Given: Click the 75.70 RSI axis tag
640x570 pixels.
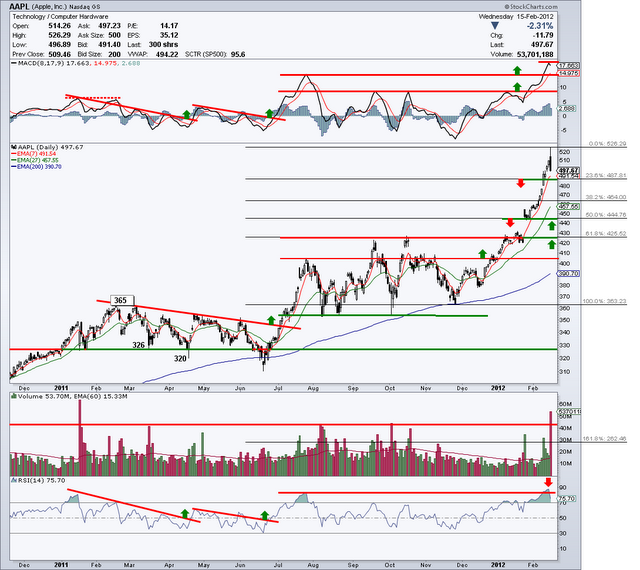Looking at the screenshot, I should 566,499.
